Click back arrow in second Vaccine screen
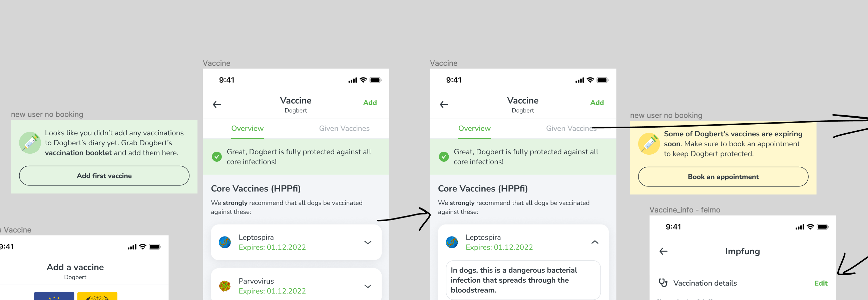The width and height of the screenshot is (868, 300). pos(444,105)
